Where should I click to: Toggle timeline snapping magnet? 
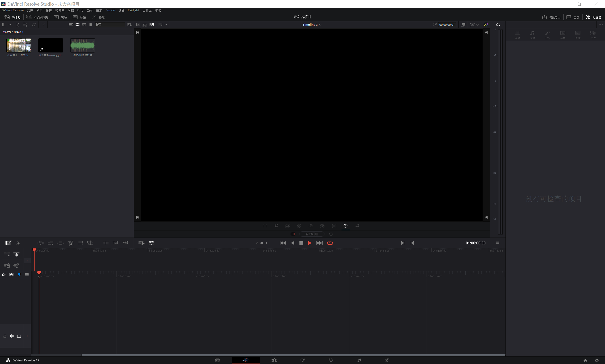point(4,274)
